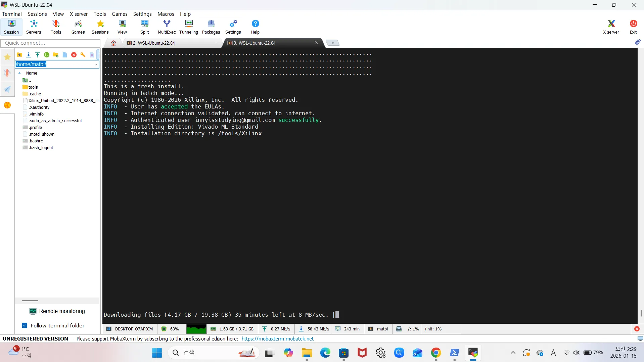
Task: Go to the home tab icon
Action: tap(113, 43)
